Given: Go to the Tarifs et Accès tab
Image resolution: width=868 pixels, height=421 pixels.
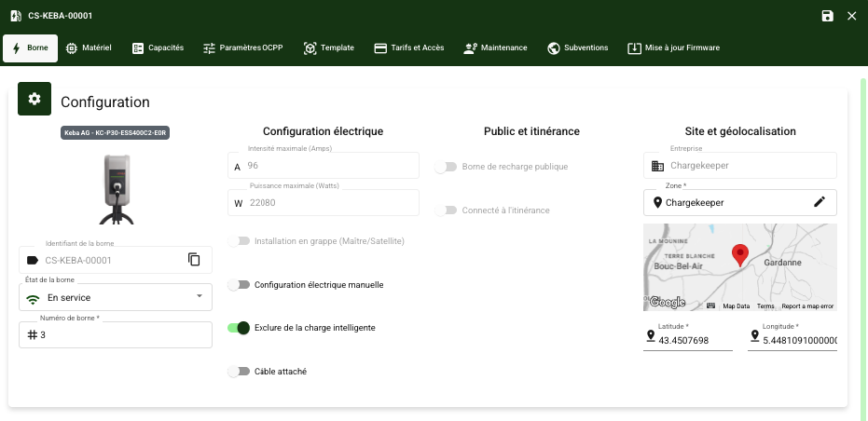Looking at the screenshot, I should tap(408, 48).
